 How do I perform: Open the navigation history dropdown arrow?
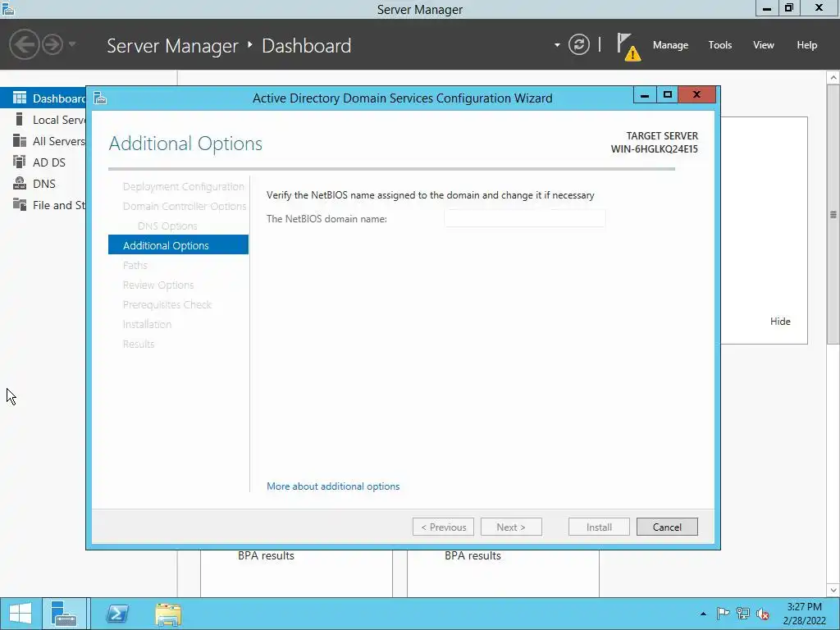[72, 44]
